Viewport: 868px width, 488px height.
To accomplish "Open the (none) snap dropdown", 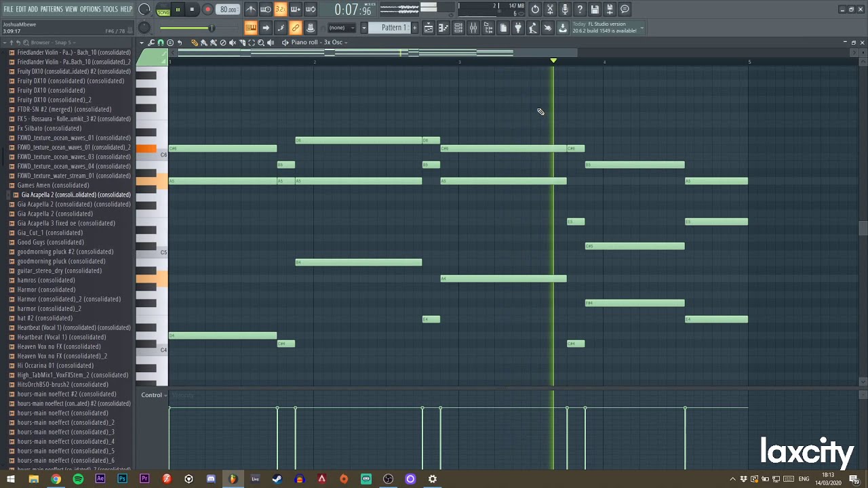I will [x=342, y=28].
